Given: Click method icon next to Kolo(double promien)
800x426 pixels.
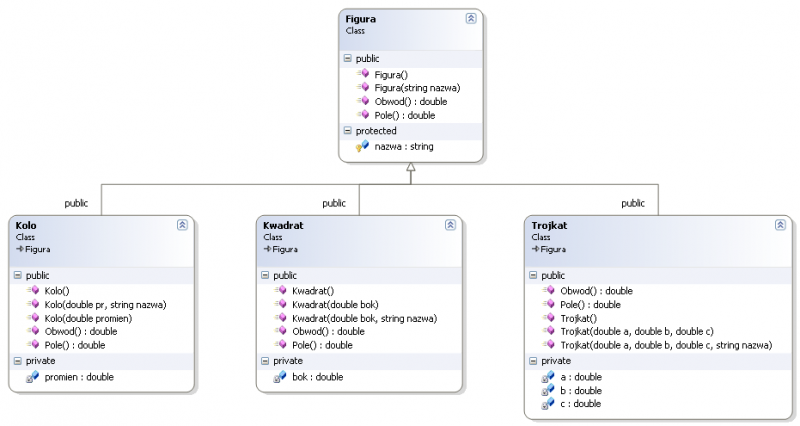Looking at the screenshot, I should 34,318.
